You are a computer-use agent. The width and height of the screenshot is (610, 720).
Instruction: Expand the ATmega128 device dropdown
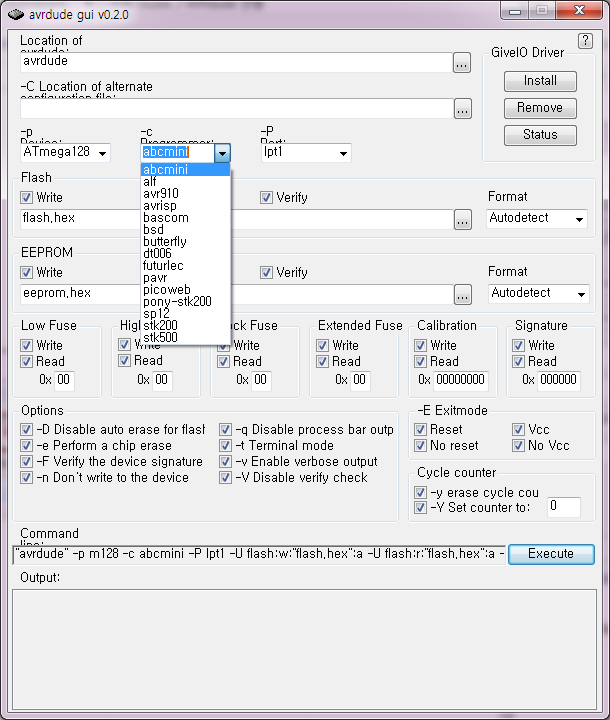102,153
